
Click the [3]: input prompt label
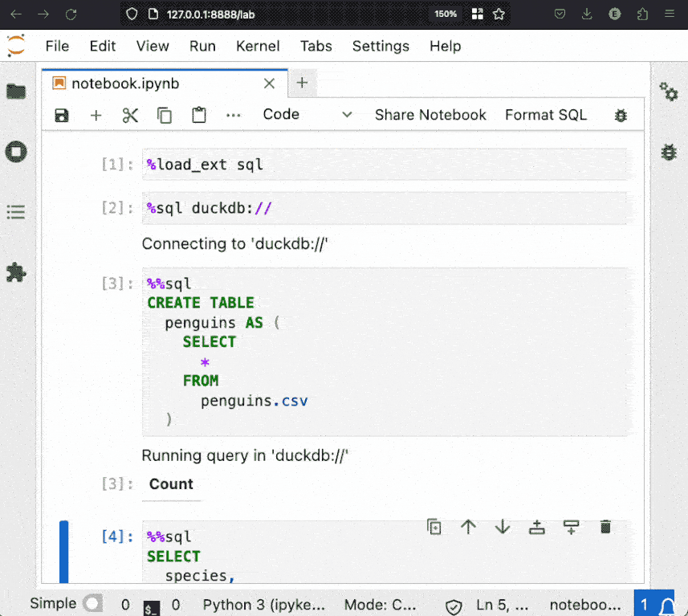click(116, 284)
